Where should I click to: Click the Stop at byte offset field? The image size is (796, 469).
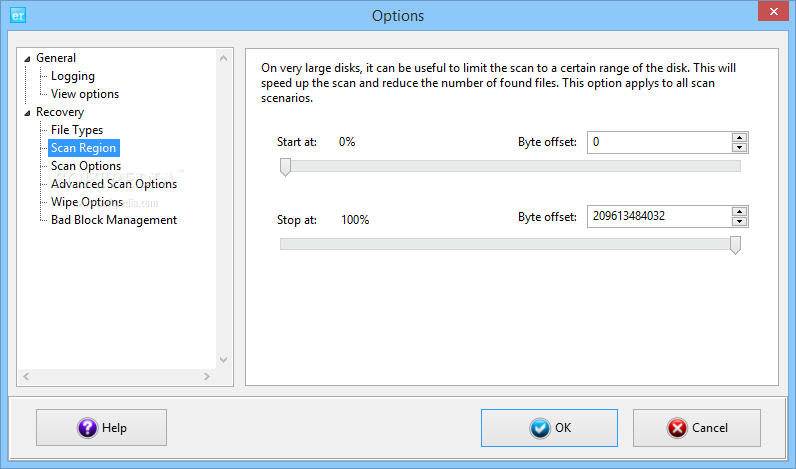point(659,217)
